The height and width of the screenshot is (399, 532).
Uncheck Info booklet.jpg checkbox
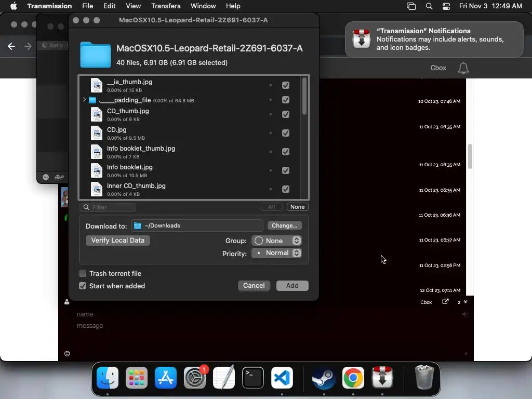coord(286,170)
